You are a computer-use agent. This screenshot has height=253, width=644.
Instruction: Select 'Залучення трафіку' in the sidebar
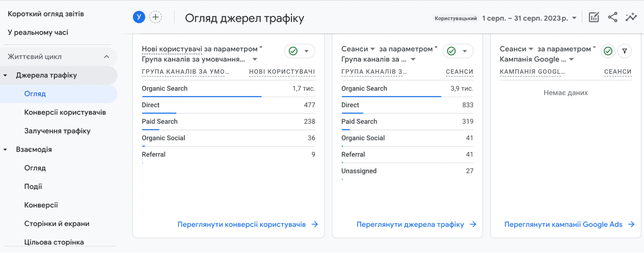pyautogui.click(x=57, y=131)
